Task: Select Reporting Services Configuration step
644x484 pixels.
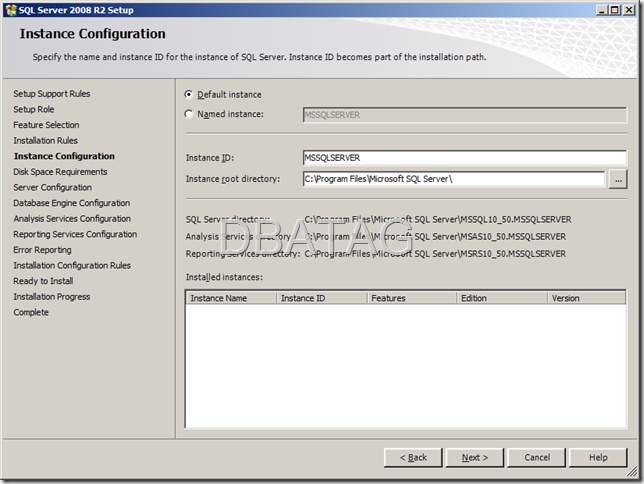Action: click(x=75, y=234)
